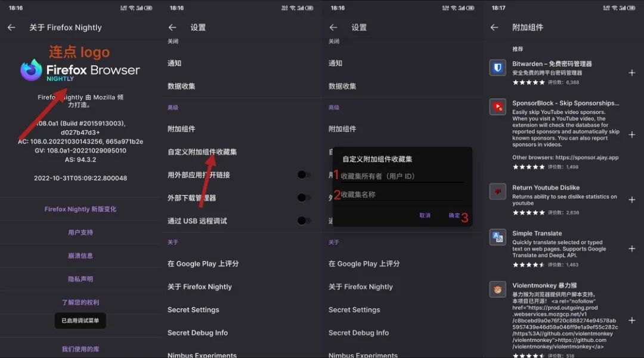
Task: Open 自定义附加组件收藏集 setting
Action: tap(202, 152)
